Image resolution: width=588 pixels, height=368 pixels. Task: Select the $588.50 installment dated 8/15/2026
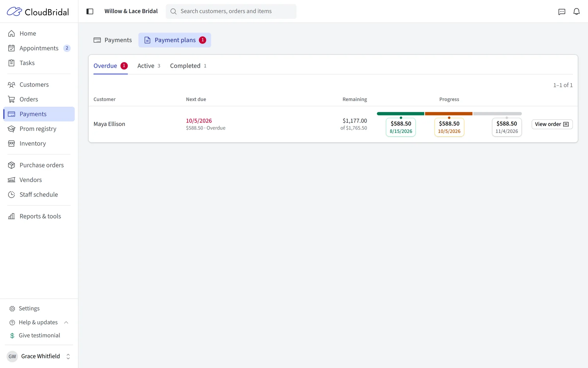(401, 127)
